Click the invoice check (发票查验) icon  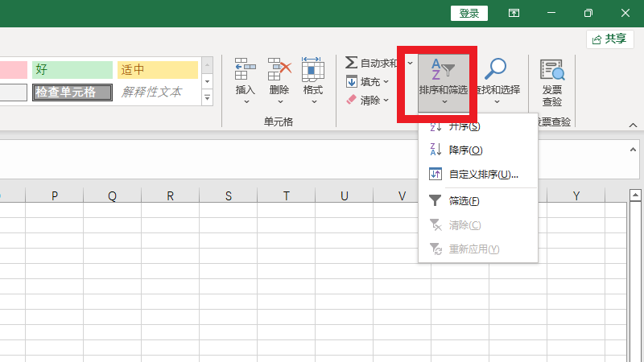pos(552,71)
